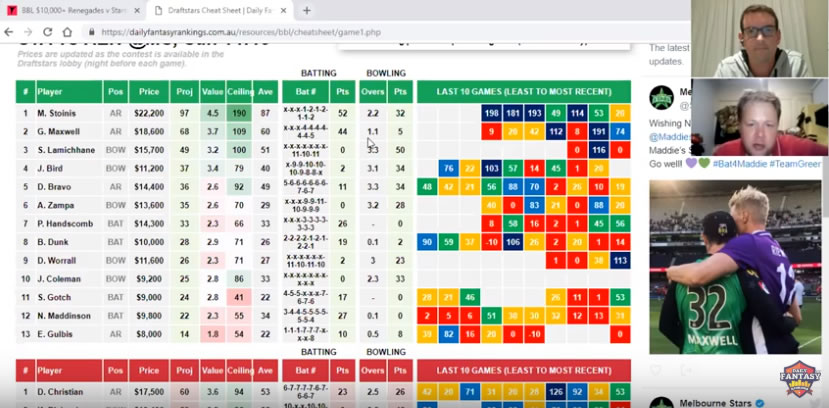Sort green table by Ceiling header
Screen dimensions: 829x408
tap(239, 91)
